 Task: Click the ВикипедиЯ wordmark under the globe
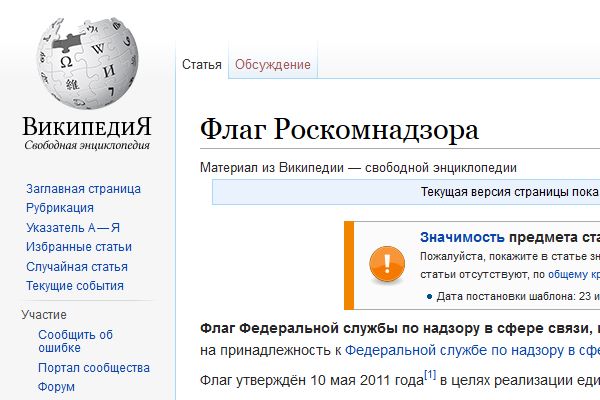[x=88, y=127]
